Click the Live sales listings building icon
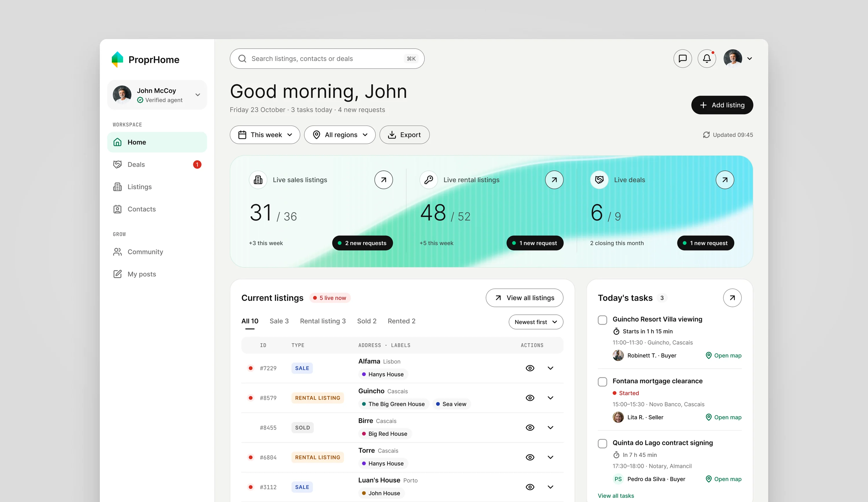Image resolution: width=868 pixels, height=502 pixels. tap(258, 180)
